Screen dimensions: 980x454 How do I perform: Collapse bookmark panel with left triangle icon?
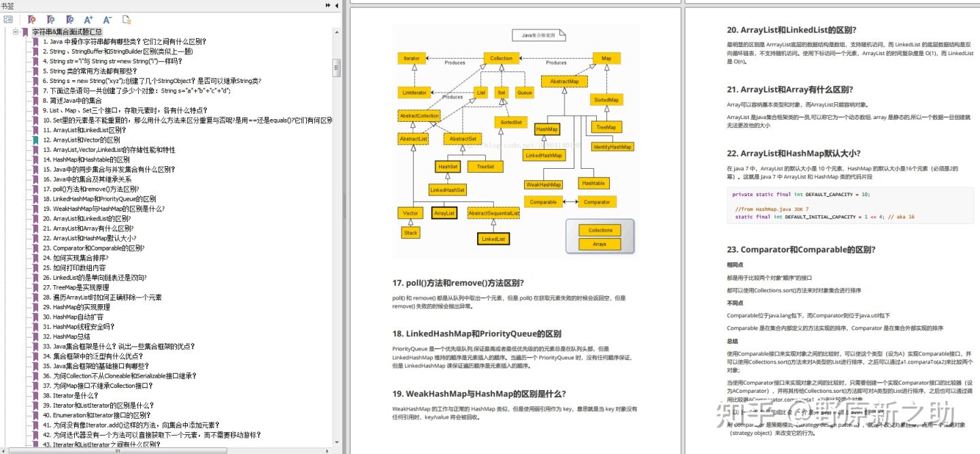[337, 5]
